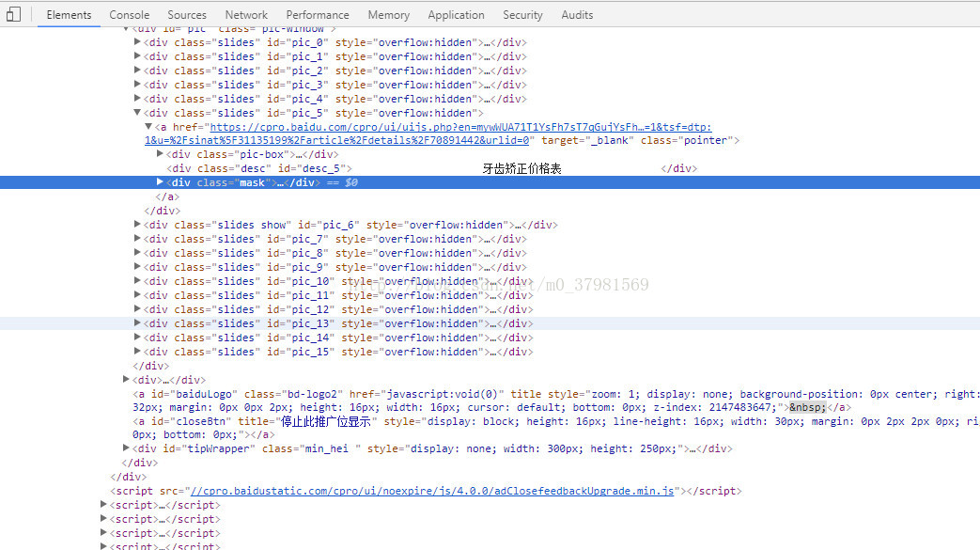Open the Memory tab

[389, 14]
